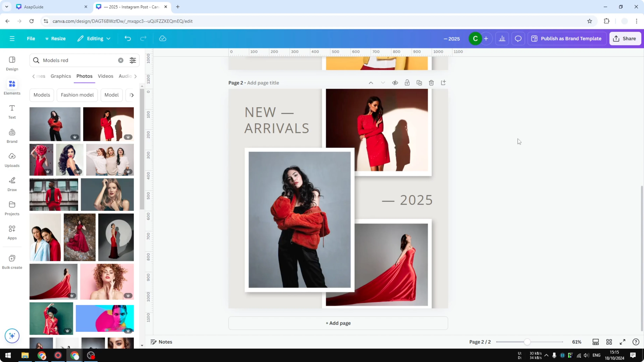Hide Page 2 with the eye icon
The height and width of the screenshot is (362, 644).
395,82
